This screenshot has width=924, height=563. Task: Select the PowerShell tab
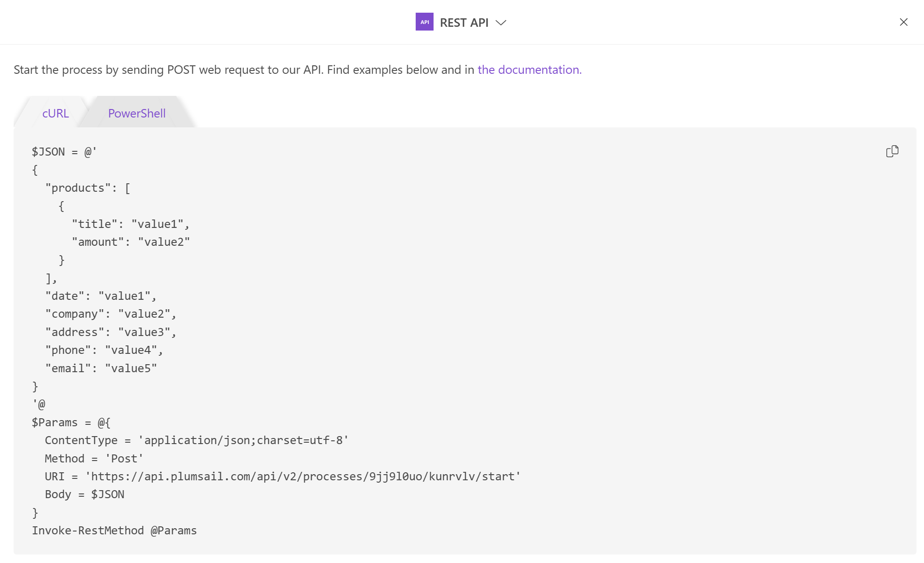click(x=137, y=113)
